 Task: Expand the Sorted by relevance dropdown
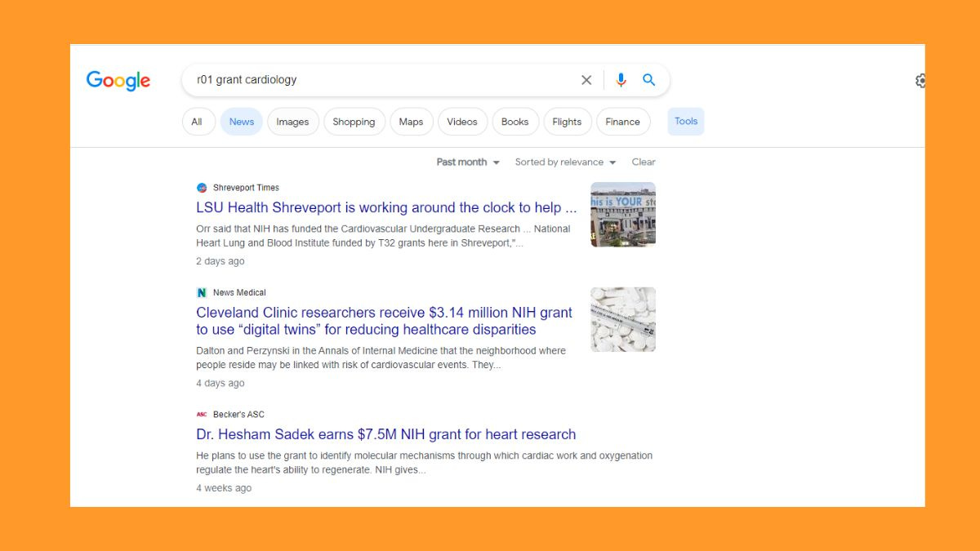[x=565, y=162]
